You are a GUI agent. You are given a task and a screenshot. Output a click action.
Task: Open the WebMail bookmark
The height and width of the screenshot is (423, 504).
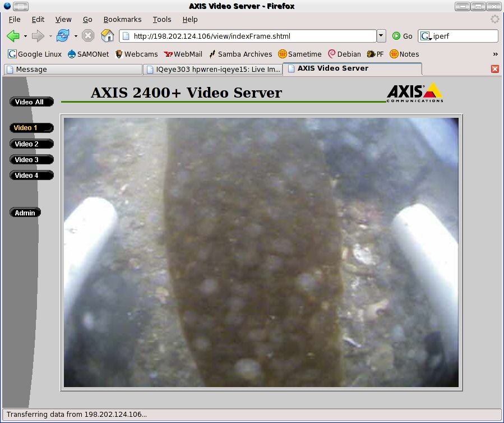pos(183,54)
